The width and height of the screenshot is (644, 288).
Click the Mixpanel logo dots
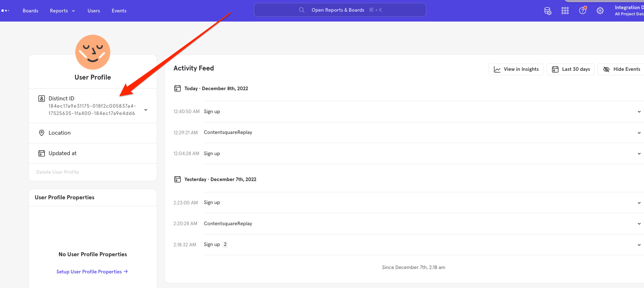[x=5, y=11]
